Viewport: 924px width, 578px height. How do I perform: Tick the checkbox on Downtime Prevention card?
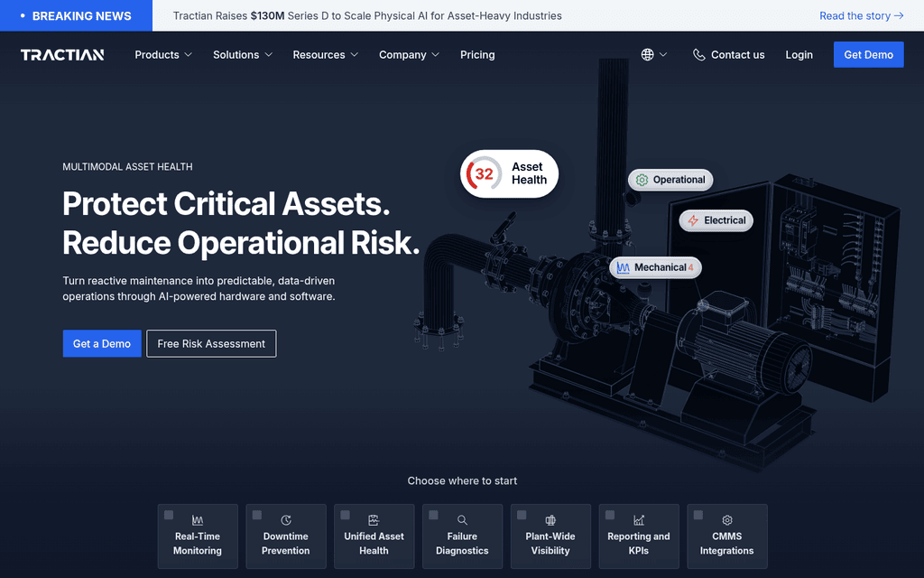(257, 515)
